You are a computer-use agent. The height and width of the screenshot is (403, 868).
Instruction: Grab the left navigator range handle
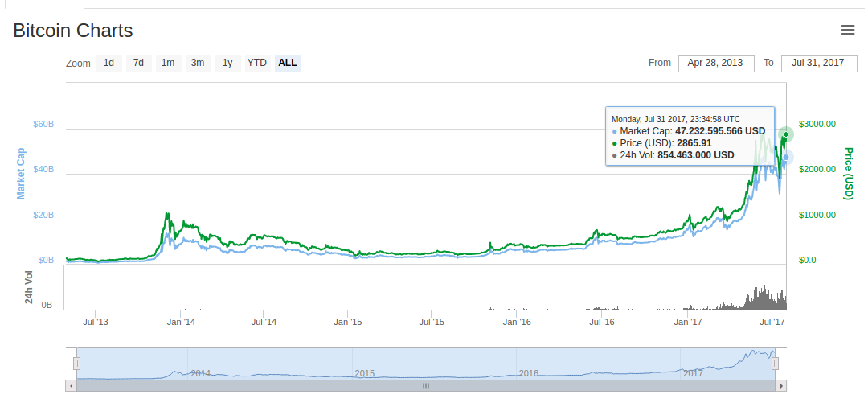[77, 364]
